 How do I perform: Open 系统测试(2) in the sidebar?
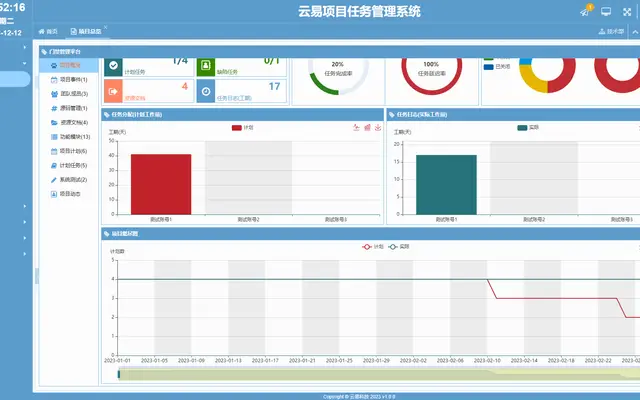coord(69,180)
